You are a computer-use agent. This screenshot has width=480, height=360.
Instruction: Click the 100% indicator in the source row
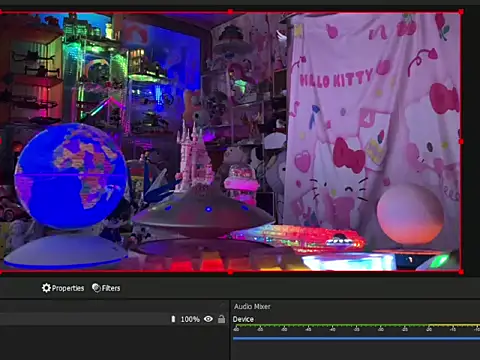(190, 319)
